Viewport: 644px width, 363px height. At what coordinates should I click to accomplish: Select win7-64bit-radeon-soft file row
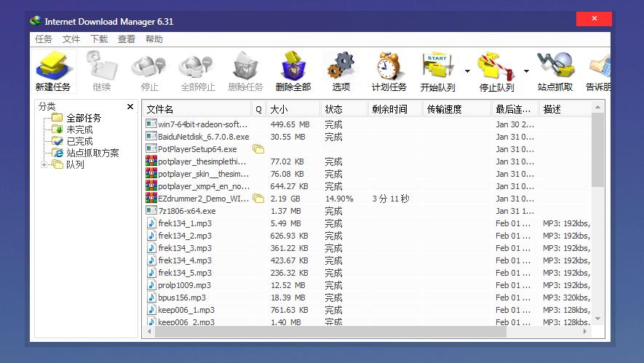(x=367, y=124)
